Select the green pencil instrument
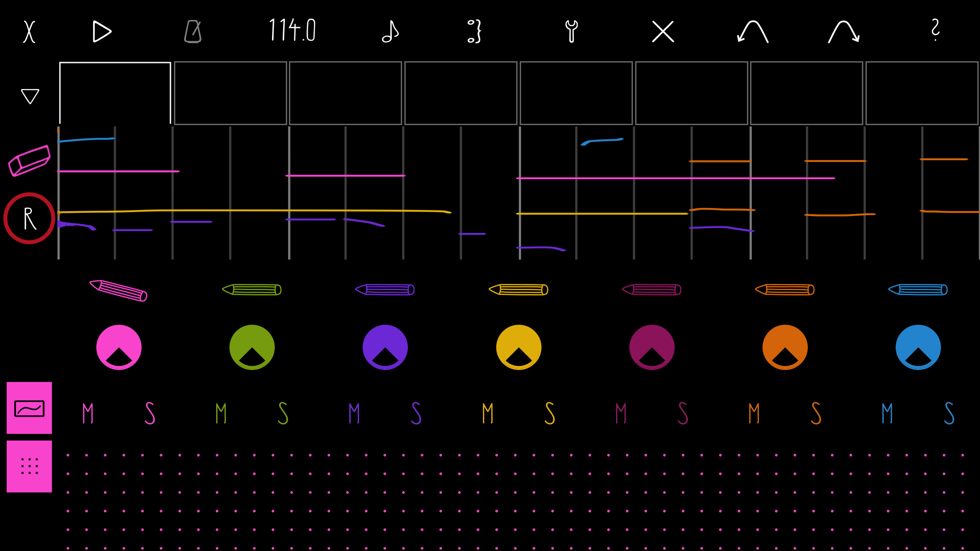Screen dimensions: 980x551 click(252, 290)
